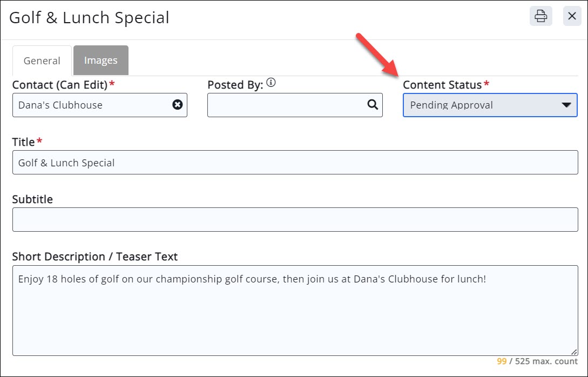Click the magnifier icon in Posted By
This screenshot has height=377, width=588.
point(373,105)
